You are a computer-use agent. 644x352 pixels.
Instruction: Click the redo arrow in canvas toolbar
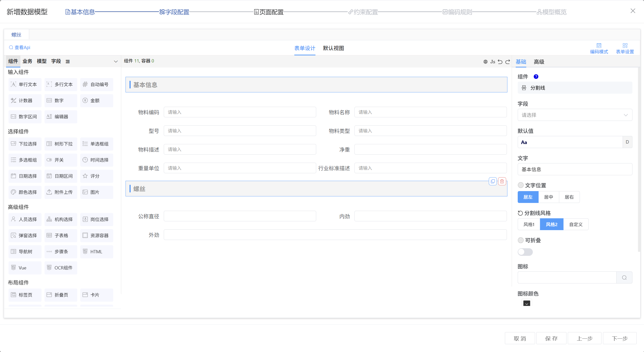click(508, 62)
